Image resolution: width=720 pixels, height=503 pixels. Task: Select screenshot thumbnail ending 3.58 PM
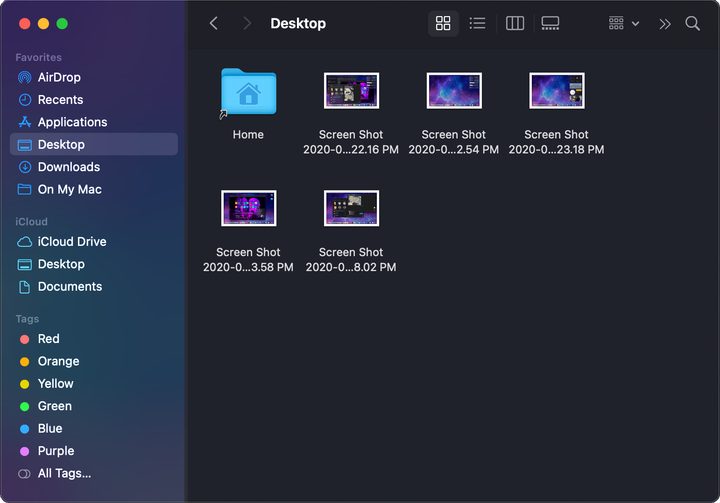pos(248,208)
